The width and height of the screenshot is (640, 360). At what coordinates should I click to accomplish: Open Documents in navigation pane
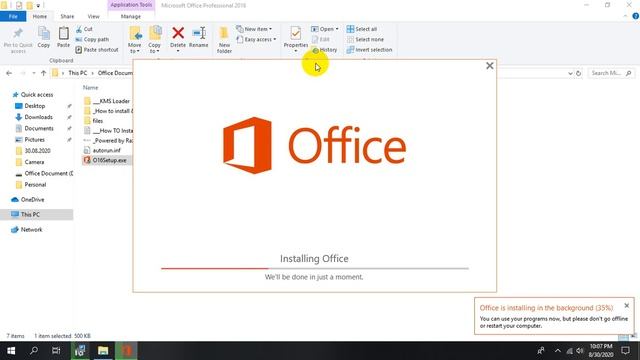point(39,128)
